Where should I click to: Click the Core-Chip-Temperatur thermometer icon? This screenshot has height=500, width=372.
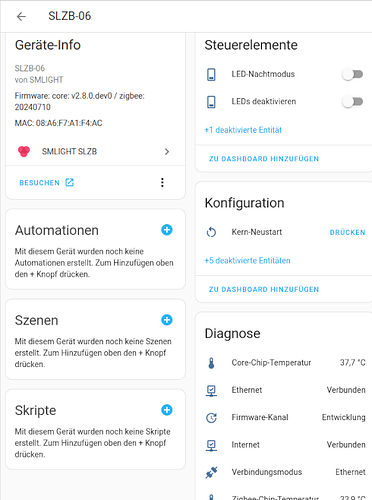point(211,363)
